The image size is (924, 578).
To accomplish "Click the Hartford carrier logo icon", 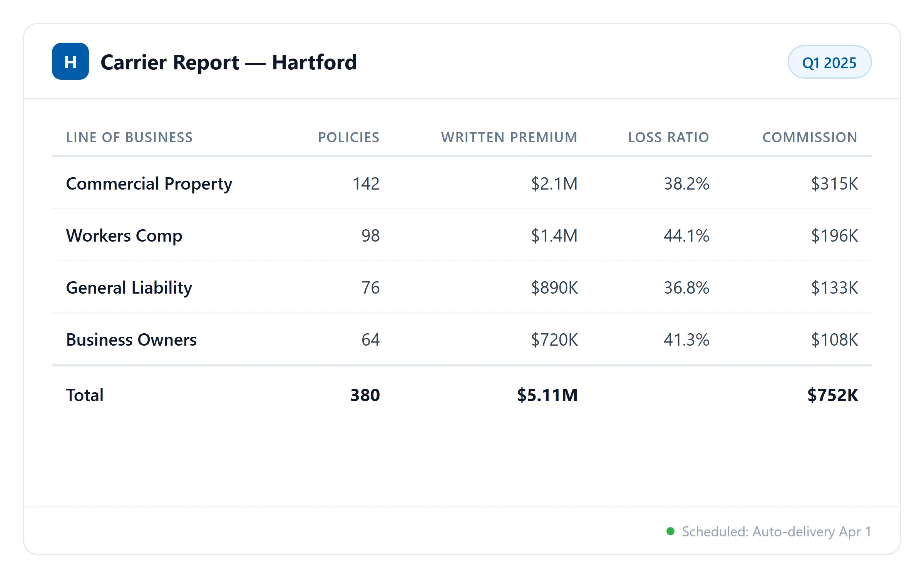I will 71,62.
